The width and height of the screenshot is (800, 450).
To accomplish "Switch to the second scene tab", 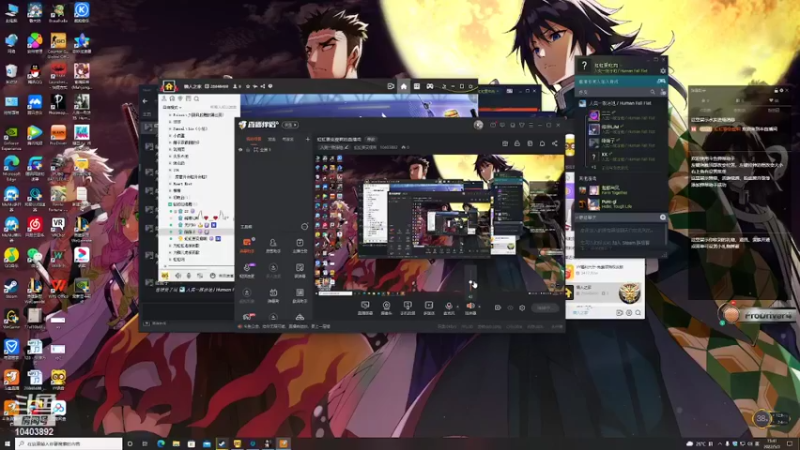I will (272, 139).
